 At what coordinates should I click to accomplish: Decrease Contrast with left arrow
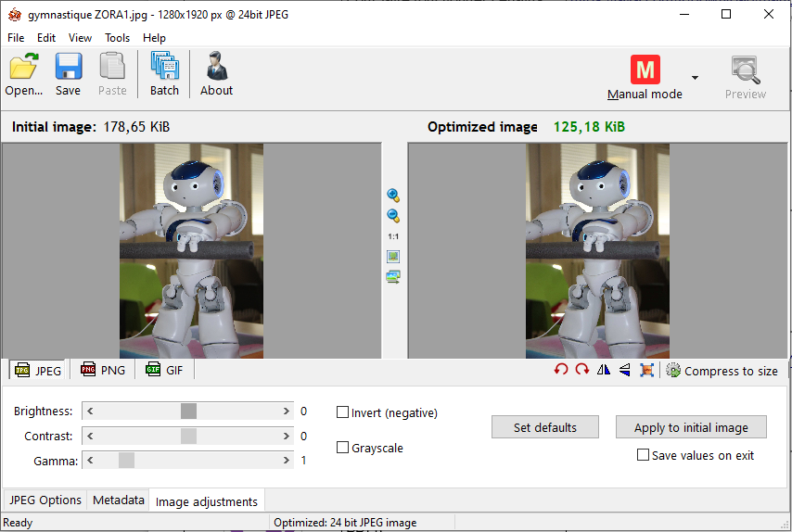(x=90, y=437)
